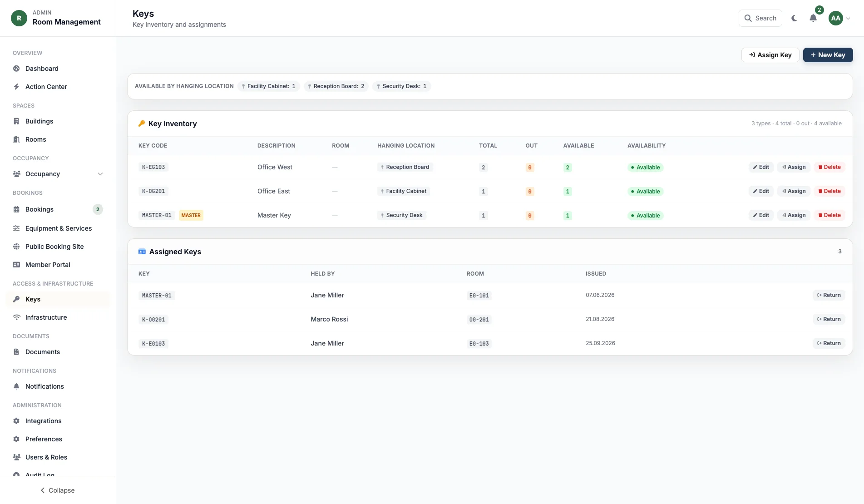This screenshot has width=864, height=504.
Task: Click the Office East description
Action: [x=274, y=191]
